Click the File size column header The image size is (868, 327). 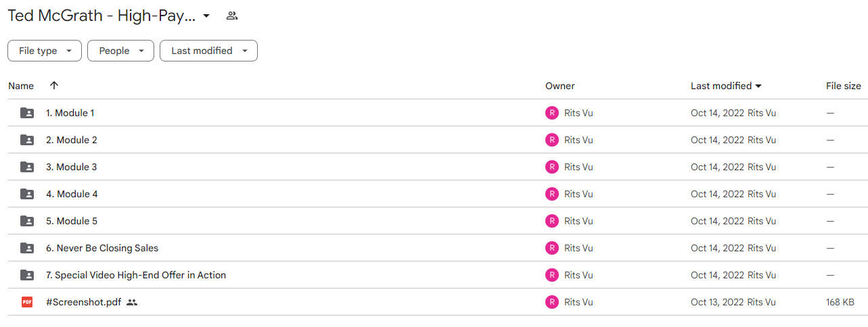(x=844, y=86)
